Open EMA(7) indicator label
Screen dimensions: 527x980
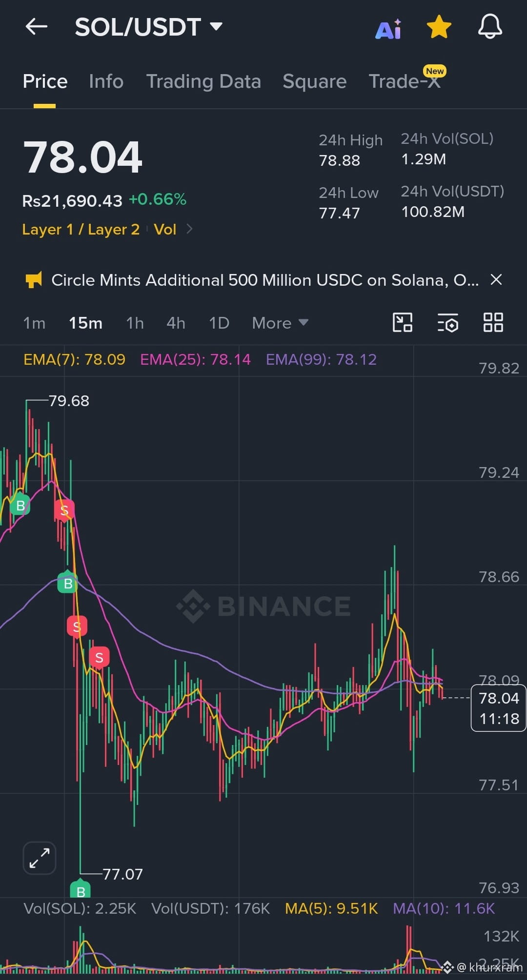click(74, 359)
